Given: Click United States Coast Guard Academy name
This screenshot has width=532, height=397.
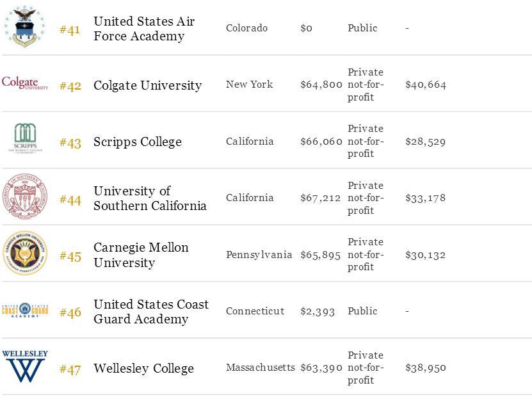Looking at the screenshot, I should coord(151,311).
